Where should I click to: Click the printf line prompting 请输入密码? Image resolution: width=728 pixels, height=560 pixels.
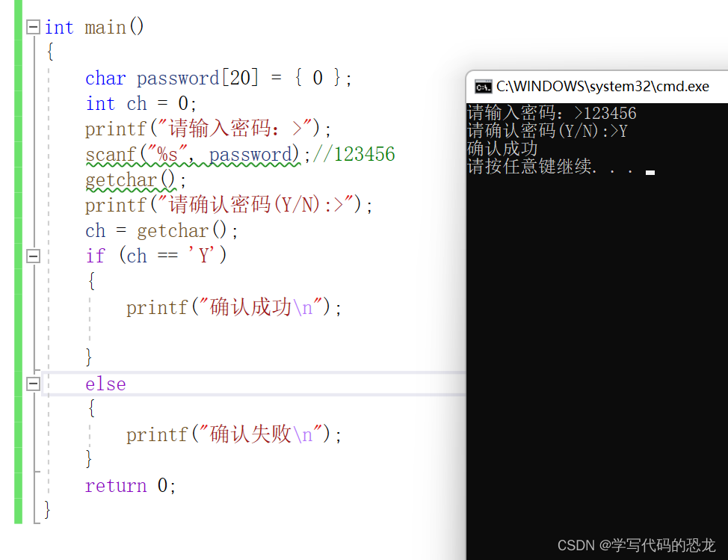pyautogui.click(x=208, y=129)
